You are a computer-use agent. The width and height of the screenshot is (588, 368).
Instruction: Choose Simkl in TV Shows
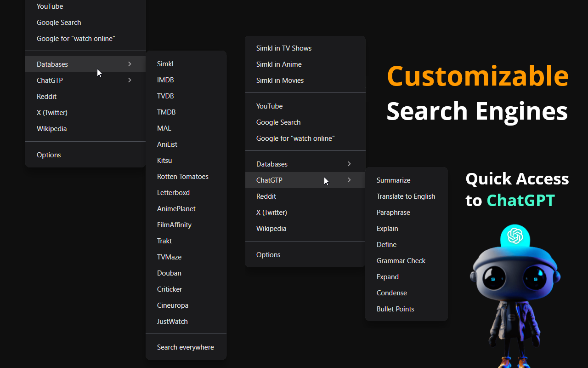click(283, 48)
